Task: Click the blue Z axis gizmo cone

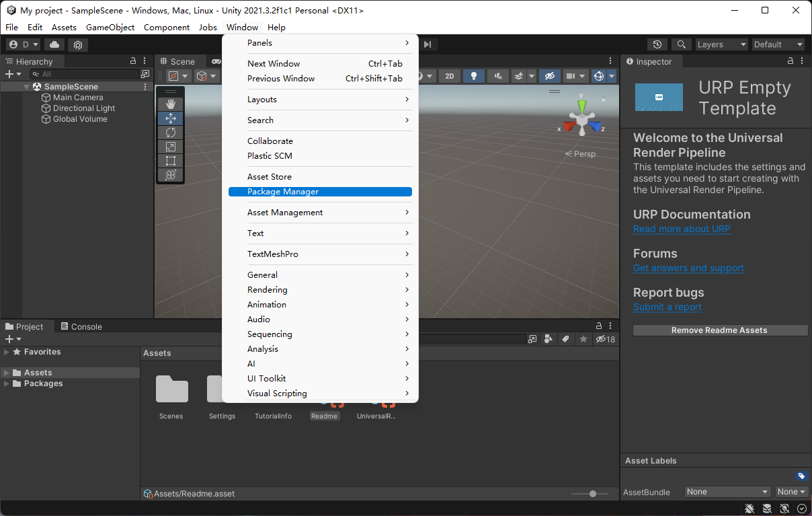Action: coord(595,126)
